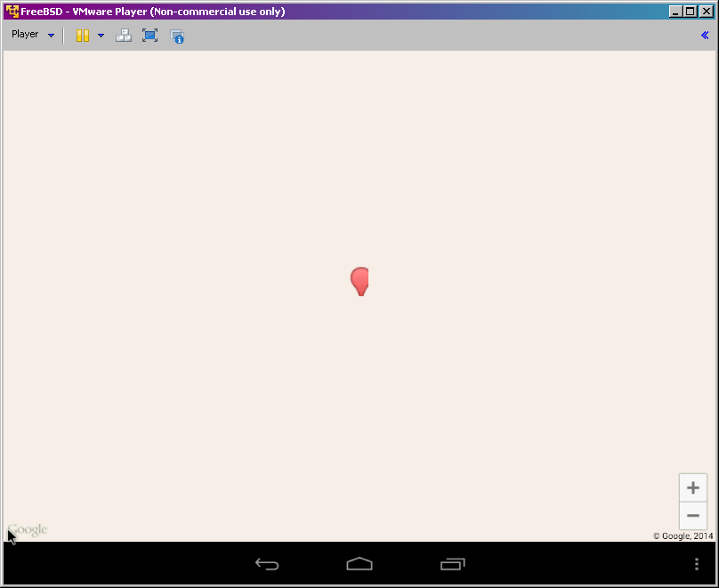719x588 pixels.
Task: Collapse the toolbar with the double chevron
Action: [705, 36]
